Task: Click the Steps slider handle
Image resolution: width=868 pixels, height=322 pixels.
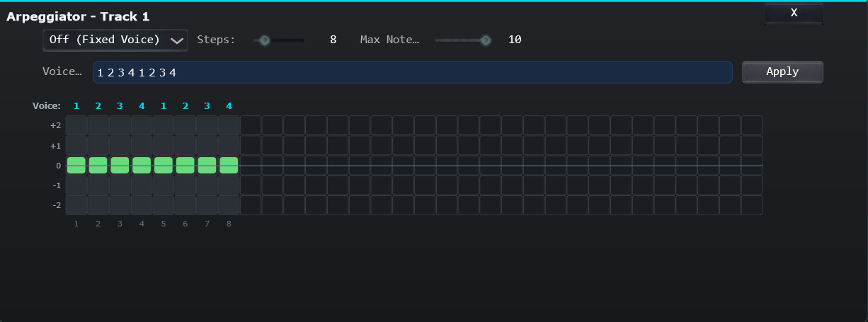Action: [x=264, y=40]
